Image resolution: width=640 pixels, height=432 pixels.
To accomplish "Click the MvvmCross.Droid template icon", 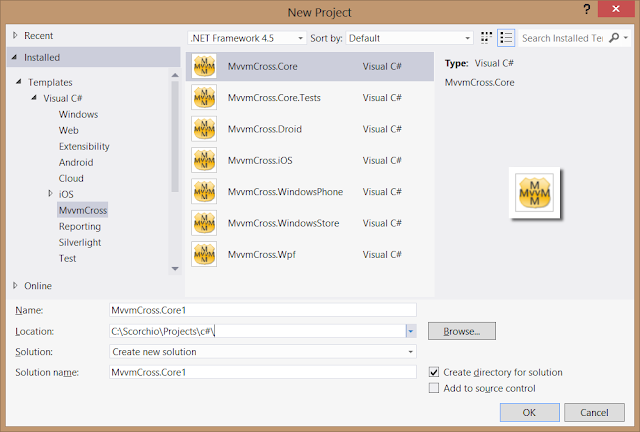I will point(204,129).
